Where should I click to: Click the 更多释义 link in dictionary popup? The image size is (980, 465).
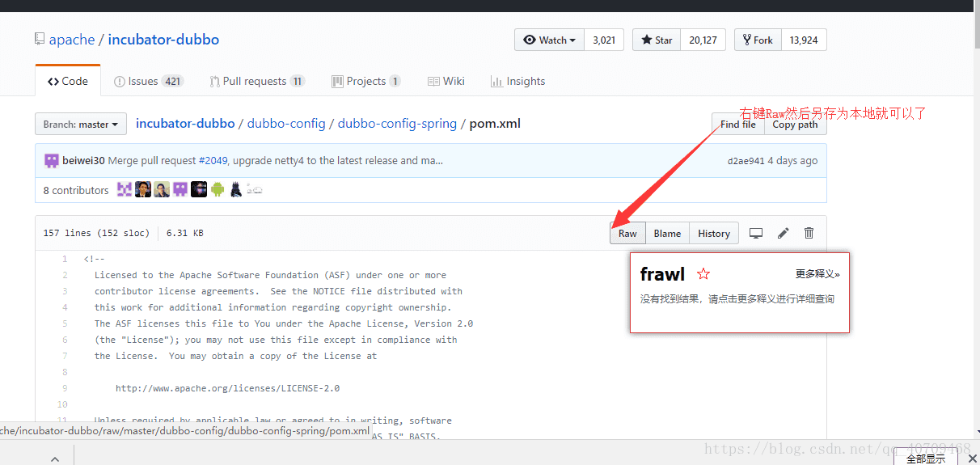[817, 274]
